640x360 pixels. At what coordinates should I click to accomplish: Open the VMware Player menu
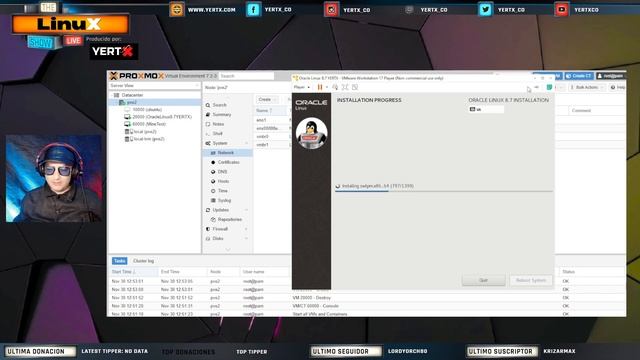pyautogui.click(x=302, y=87)
